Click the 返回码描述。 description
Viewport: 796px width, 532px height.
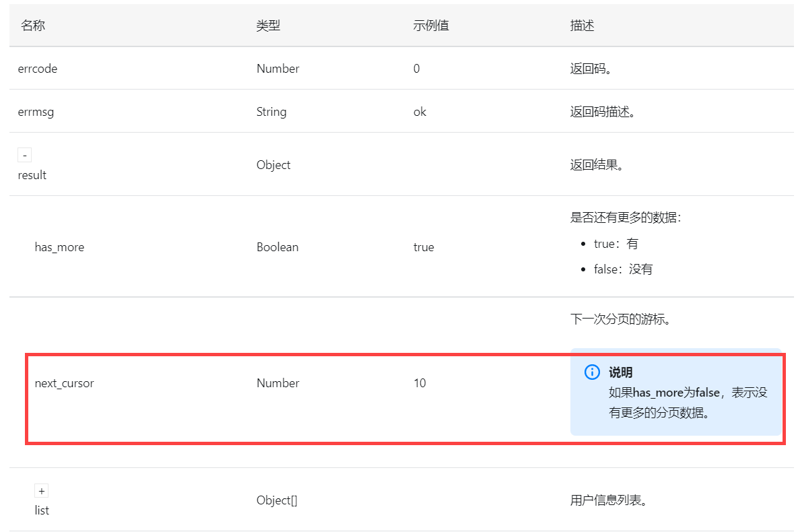[604, 112]
